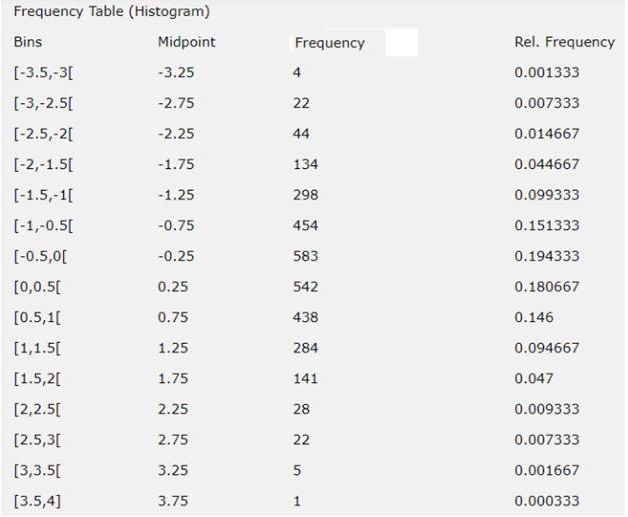This screenshot has height=517, width=628.
Task: Click the Frequency column header
Action: [329, 43]
